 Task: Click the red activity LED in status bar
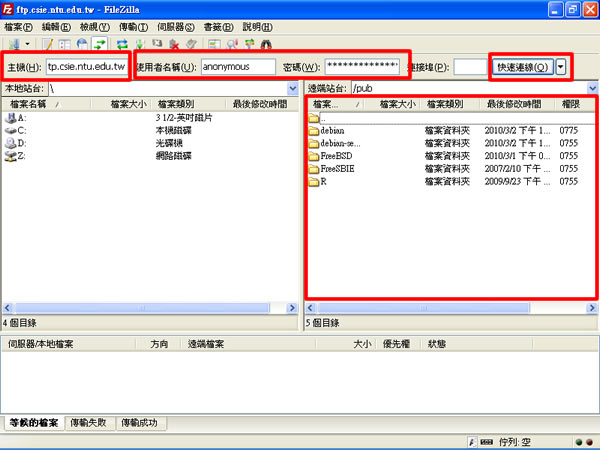click(x=590, y=442)
